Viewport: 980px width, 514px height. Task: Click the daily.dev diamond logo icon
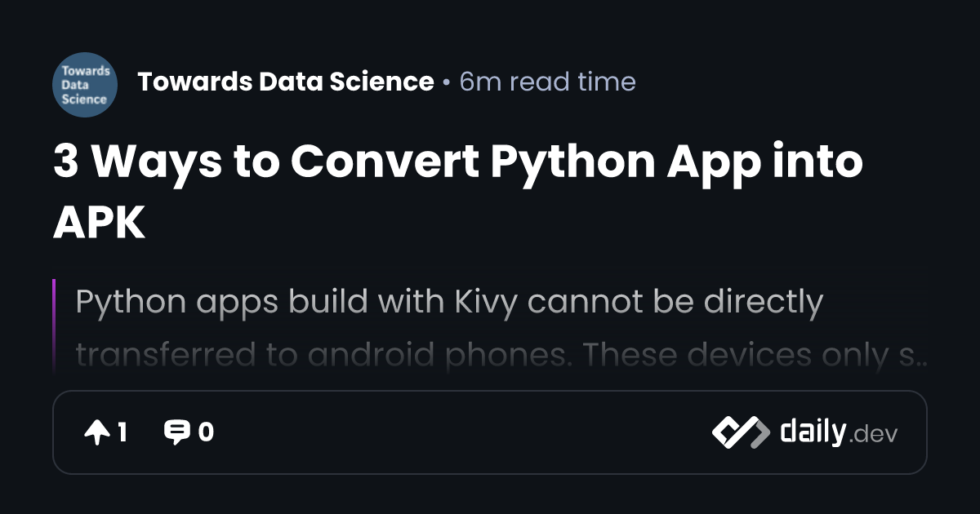(740, 432)
